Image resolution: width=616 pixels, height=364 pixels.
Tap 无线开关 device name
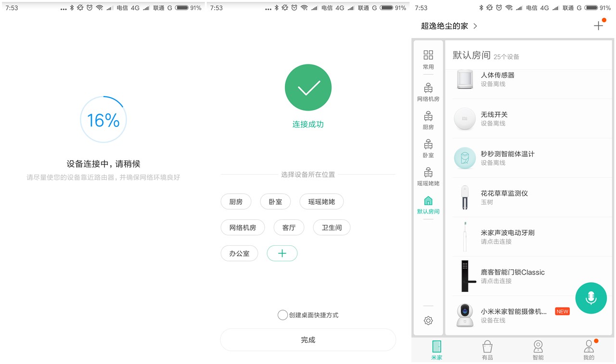[494, 114]
